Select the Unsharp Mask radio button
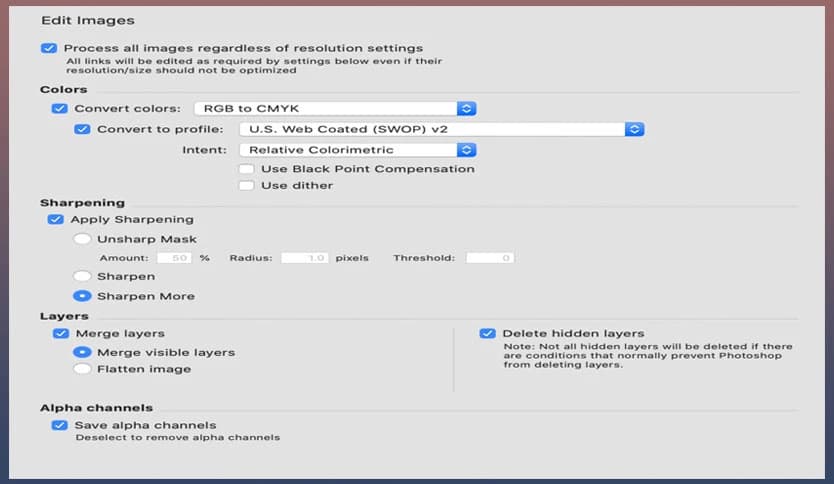This screenshot has height=484, width=834. pyautogui.click(x=82, y=239)
